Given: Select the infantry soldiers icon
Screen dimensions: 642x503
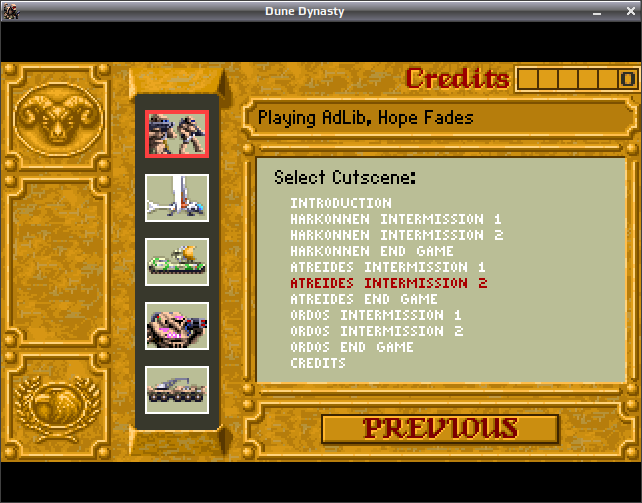Looking at the screenshot, I should click(177, 134).
